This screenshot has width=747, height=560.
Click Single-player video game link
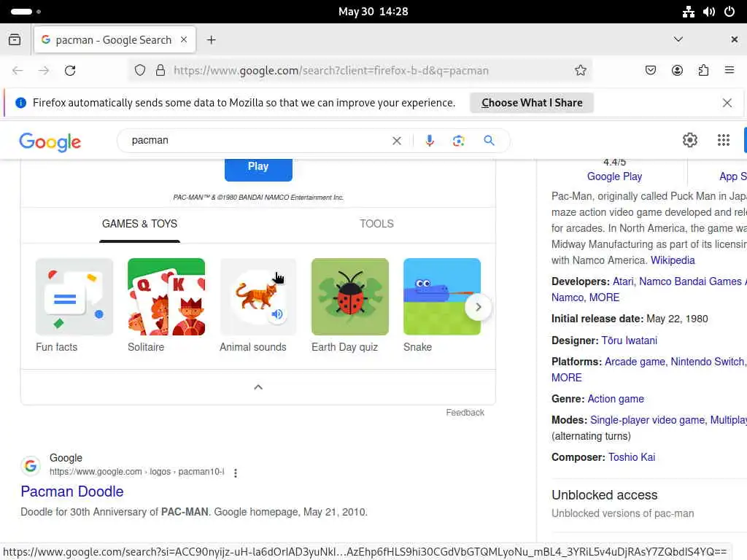tap(647, 420)
